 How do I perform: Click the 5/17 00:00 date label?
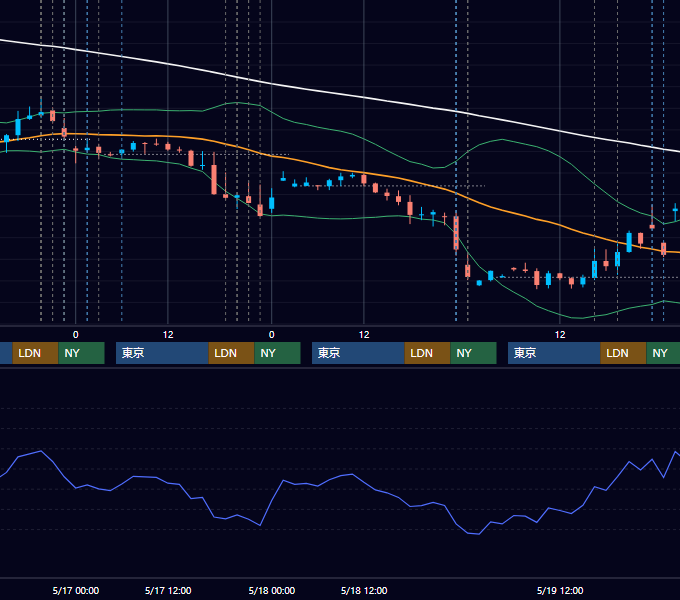[76, 590]
